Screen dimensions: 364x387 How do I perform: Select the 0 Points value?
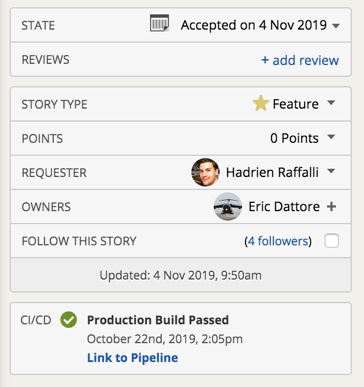pyautogui.click(x=294, y=138)
